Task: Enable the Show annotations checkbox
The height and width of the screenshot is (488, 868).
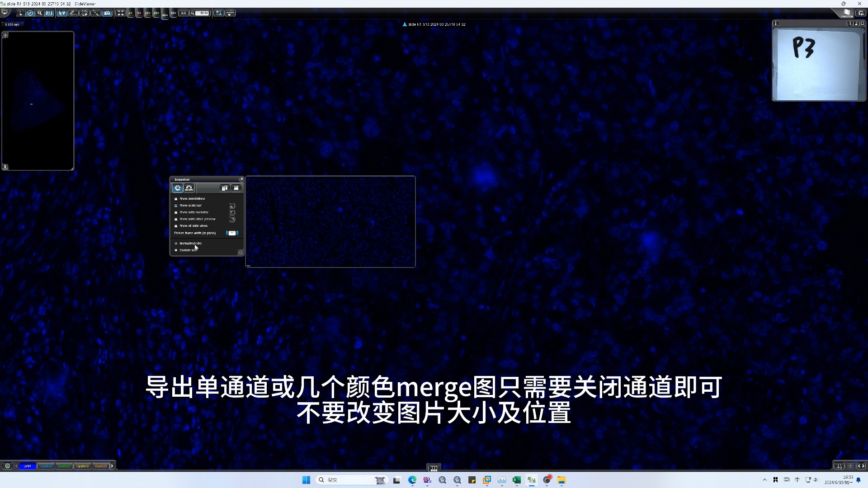Action: tap(176, 199)
